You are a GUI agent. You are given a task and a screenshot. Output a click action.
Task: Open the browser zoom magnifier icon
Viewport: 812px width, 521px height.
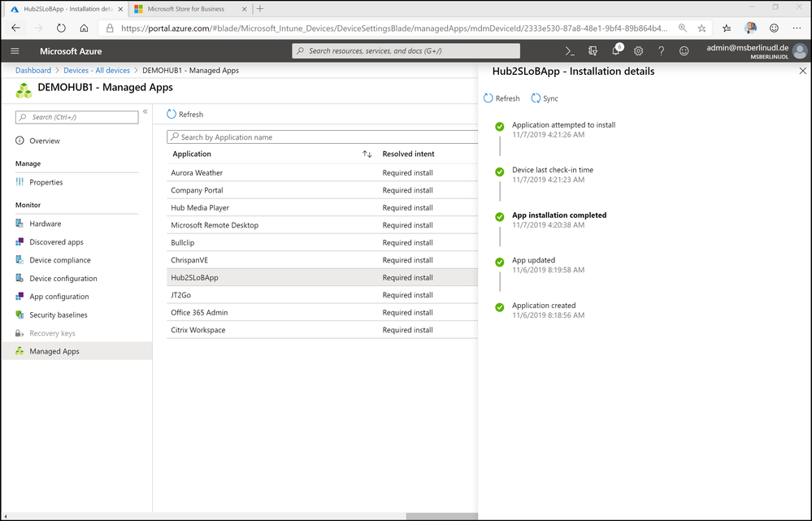click(x=683, y=28)
